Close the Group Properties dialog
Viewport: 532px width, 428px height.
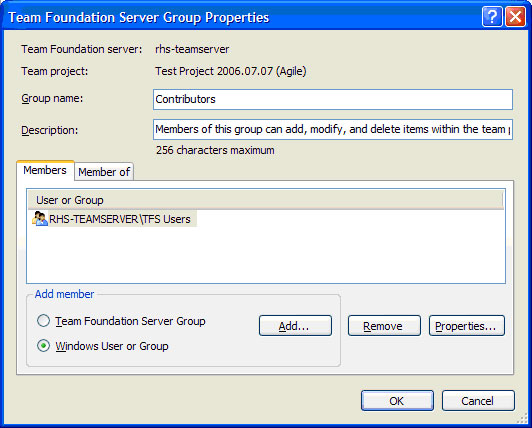(515, 16)
